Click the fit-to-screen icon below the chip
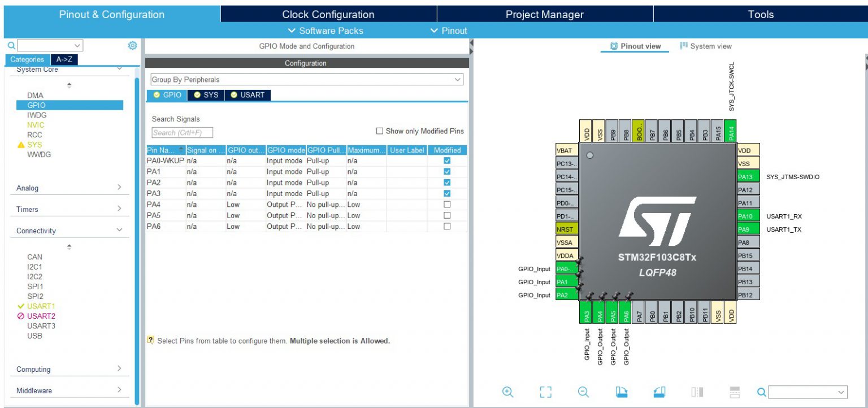Image resolution: width=868 pixels, height=408 pixels. point(545,392)
